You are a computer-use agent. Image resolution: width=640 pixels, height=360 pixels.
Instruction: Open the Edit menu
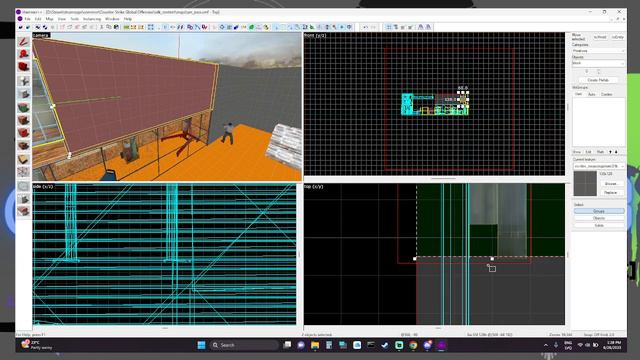point(38,19)
